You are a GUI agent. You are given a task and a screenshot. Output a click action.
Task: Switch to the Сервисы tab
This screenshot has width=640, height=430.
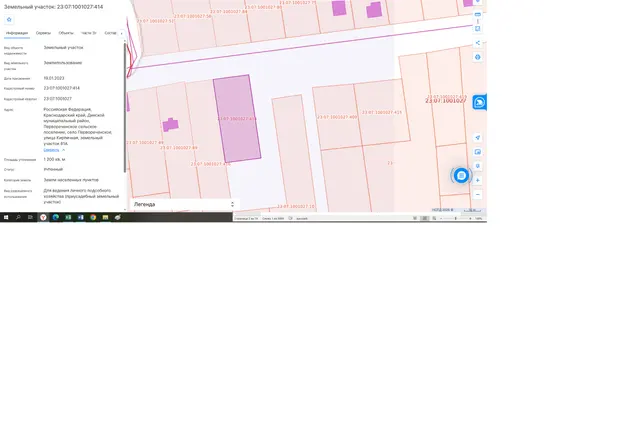pyautogui.click(x=43, y=33)
